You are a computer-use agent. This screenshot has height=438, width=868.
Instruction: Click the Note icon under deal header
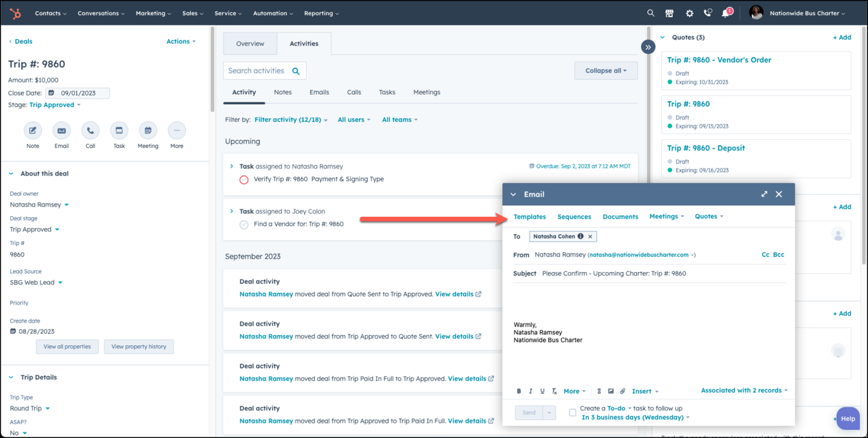(x=33, y=131)
